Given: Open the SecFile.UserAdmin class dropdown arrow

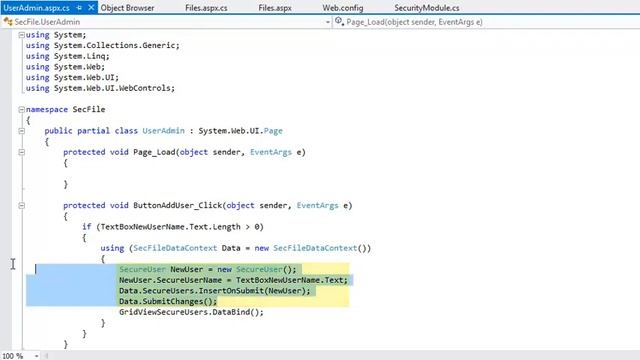Looking at the screenshot, I should pos(328,22).
